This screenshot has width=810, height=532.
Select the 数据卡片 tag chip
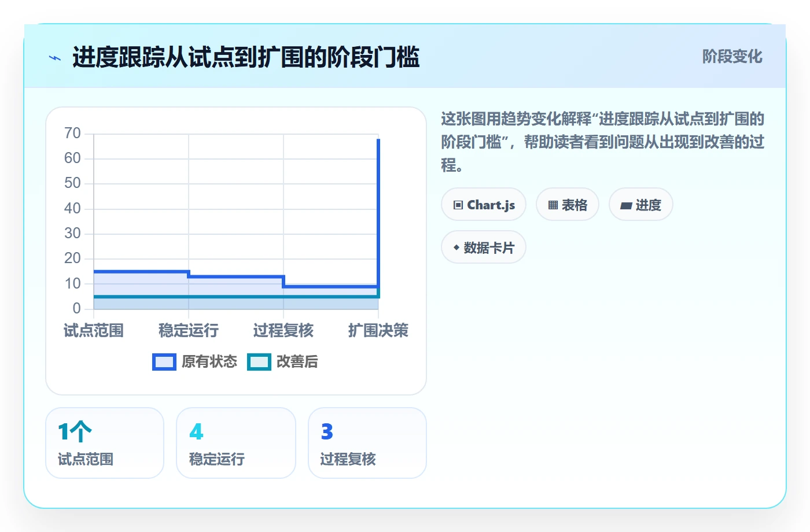484,247
